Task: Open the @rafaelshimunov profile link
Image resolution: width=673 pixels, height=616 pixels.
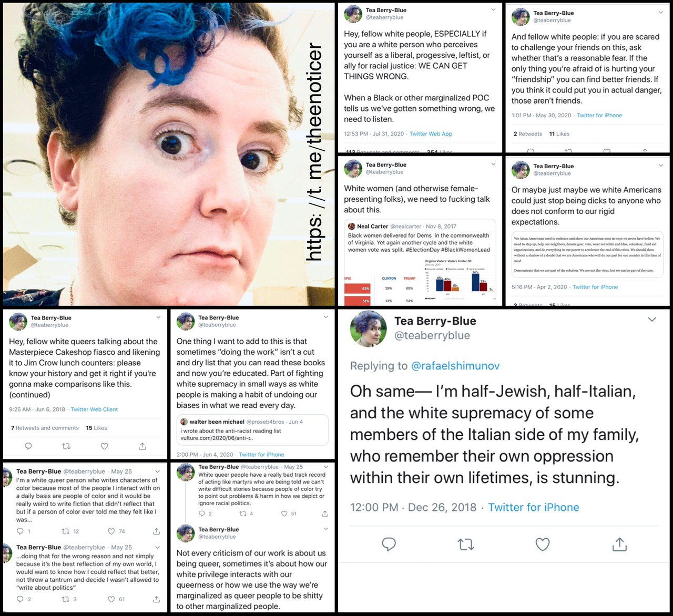Action: (x=455, y=366)
